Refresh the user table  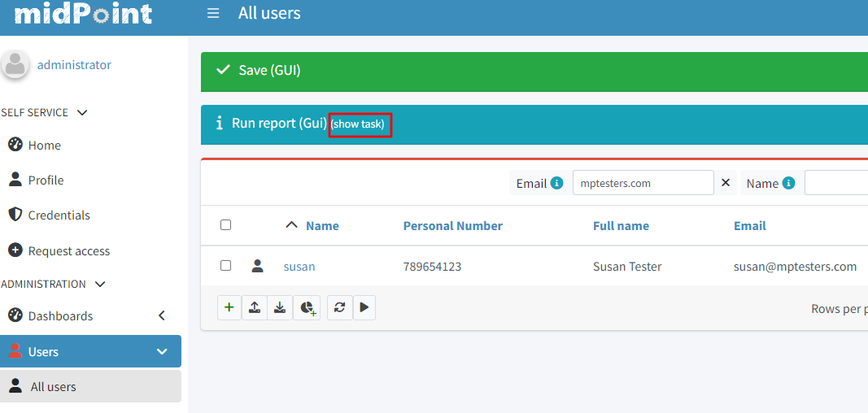click(x=339, y=307)
